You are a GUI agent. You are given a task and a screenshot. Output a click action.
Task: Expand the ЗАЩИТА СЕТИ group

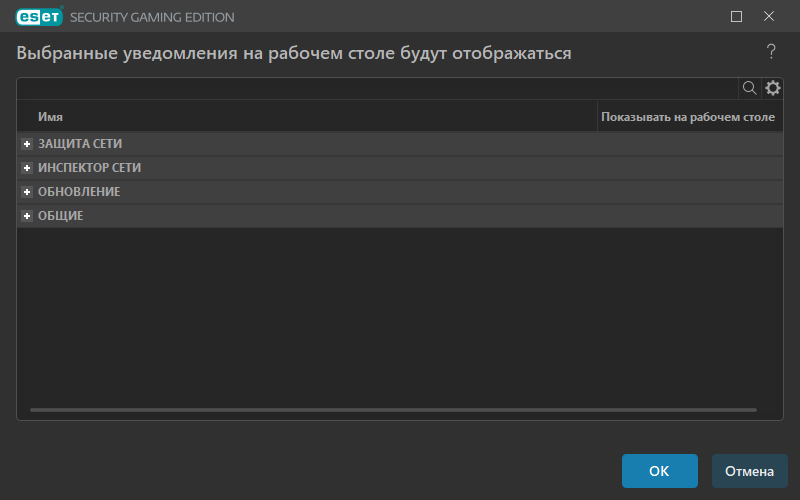(x=27, y=144)
